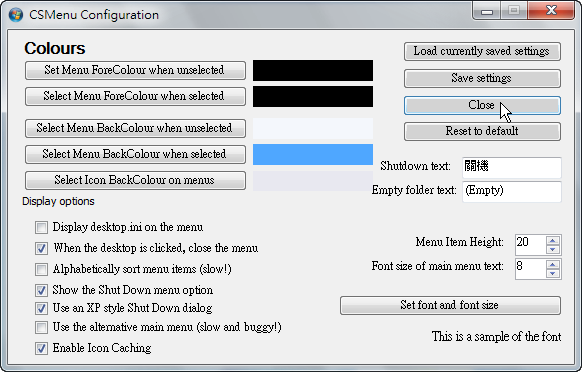
Task: Decrease the Menu Item Height value
Action: pos(553,249)
